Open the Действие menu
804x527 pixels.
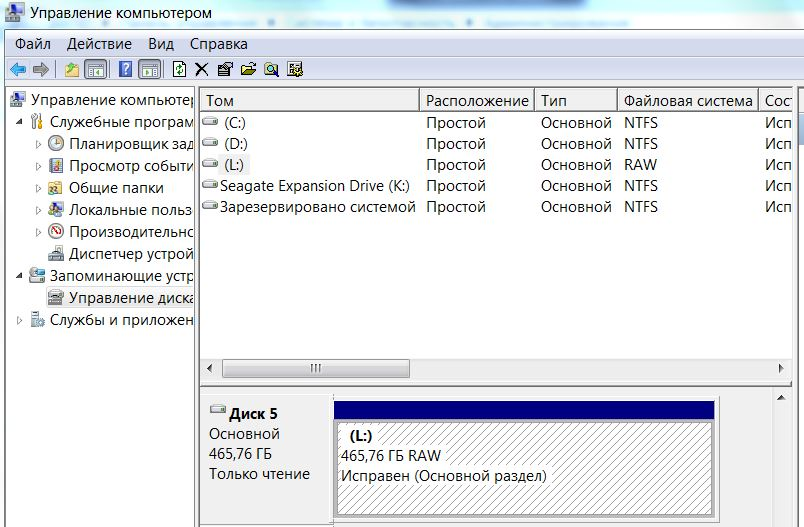pos(99,44)
